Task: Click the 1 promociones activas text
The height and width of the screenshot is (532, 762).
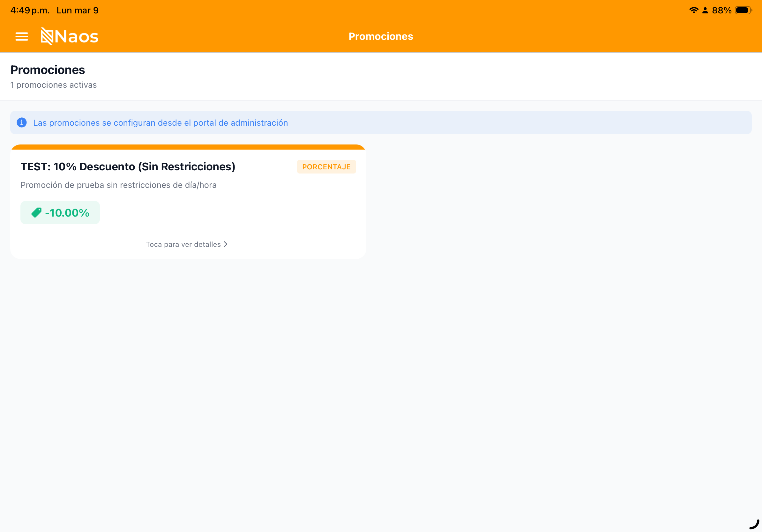Action: 53,85
